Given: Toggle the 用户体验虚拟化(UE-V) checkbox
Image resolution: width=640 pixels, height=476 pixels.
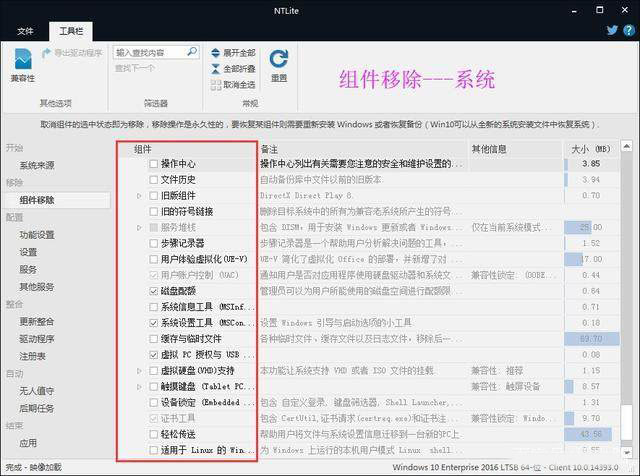Looking at the screenshot, I should point(153,259).
